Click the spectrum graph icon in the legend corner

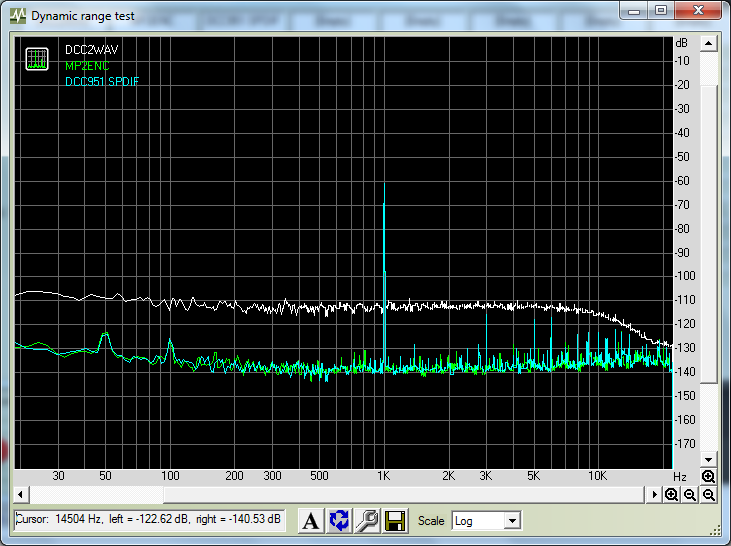click(37, 59)
